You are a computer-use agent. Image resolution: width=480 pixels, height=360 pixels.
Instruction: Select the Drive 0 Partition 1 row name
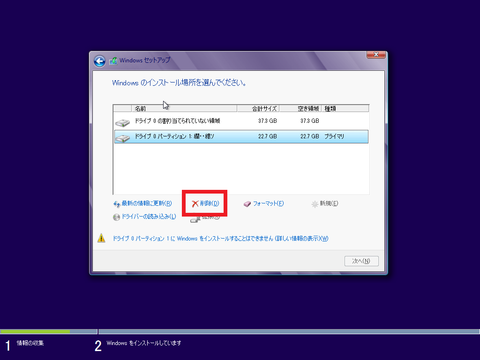[x=175, y=136]
